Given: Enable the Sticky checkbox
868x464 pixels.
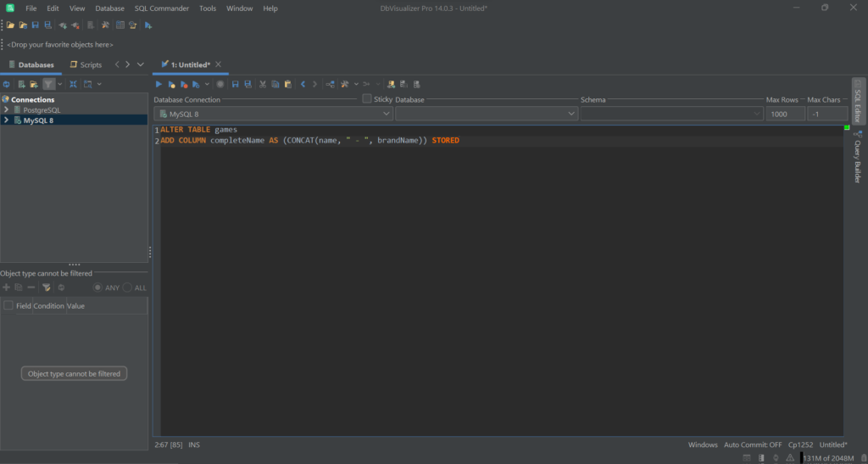Looking at the screenshot, I should (367, 99).
